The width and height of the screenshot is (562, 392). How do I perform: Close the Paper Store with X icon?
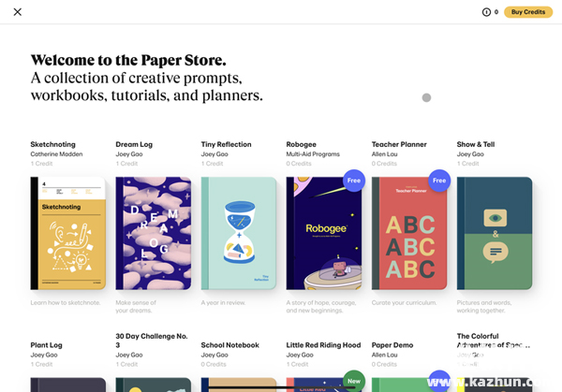click(18, 12)
